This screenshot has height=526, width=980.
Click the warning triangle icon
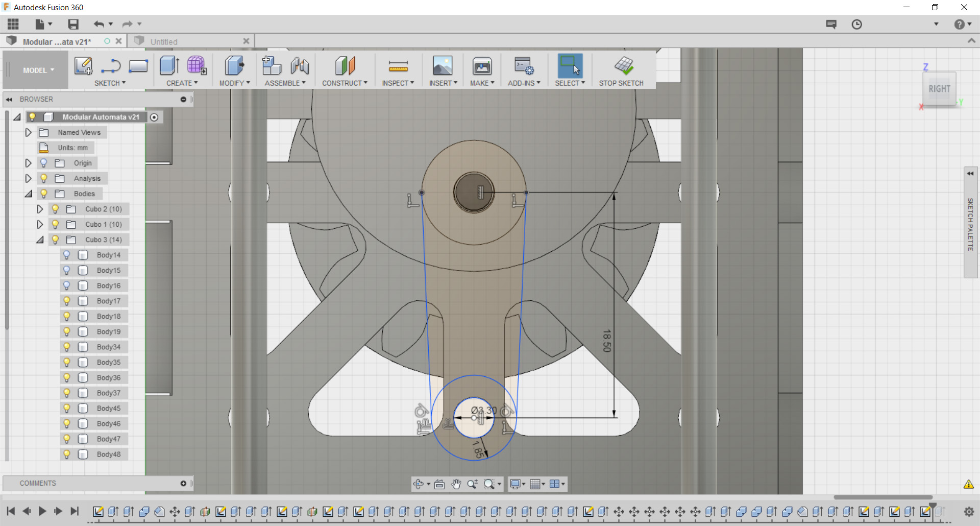click(x=968, y=484)
